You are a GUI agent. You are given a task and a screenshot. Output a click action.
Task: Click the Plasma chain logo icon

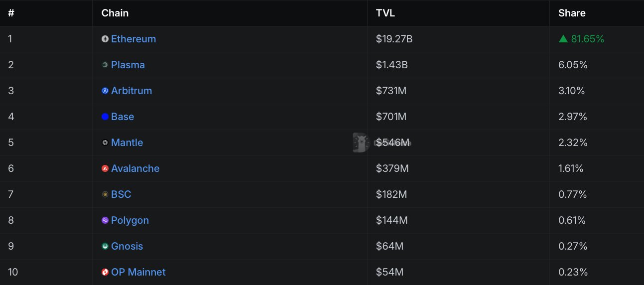pos(105,65)
